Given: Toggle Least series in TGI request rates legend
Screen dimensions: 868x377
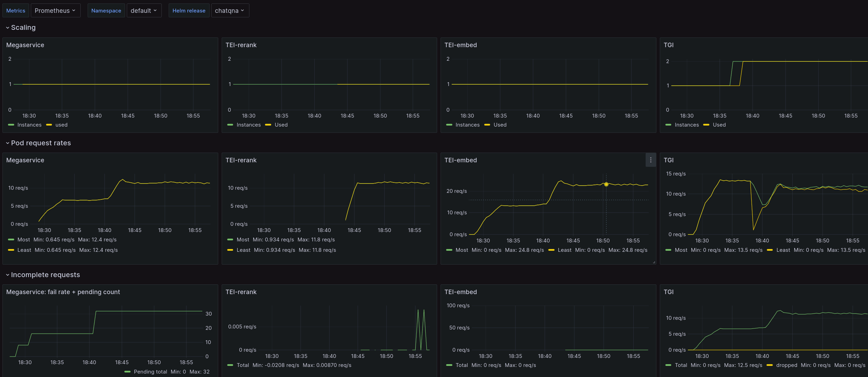Looking at the screenshot, I should (783, 250).
